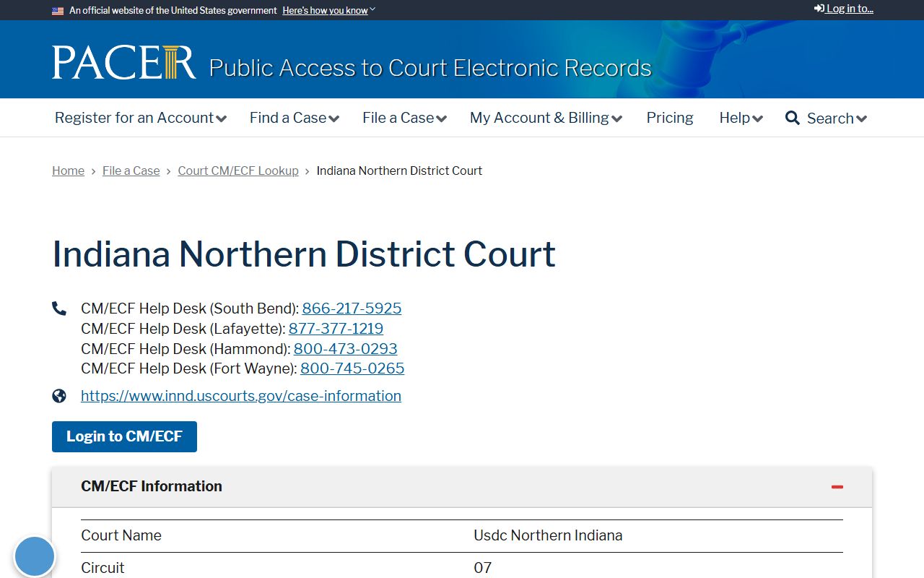Viewport: 924px width, 578px height.
Task: Open the File a Case dropdown menu
Action: pos(405,118)
